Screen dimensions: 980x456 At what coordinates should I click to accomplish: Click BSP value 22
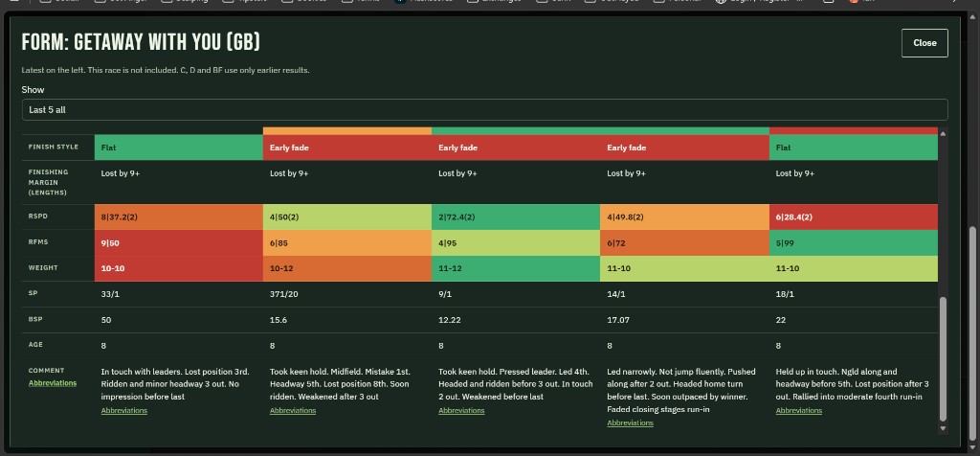(781, 320)
